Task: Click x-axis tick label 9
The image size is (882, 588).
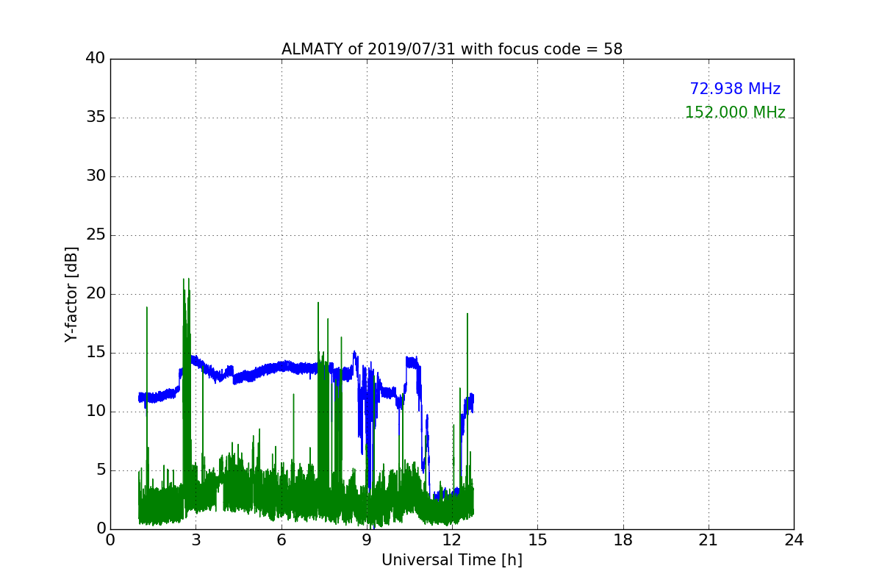Action: coord(367,540)
